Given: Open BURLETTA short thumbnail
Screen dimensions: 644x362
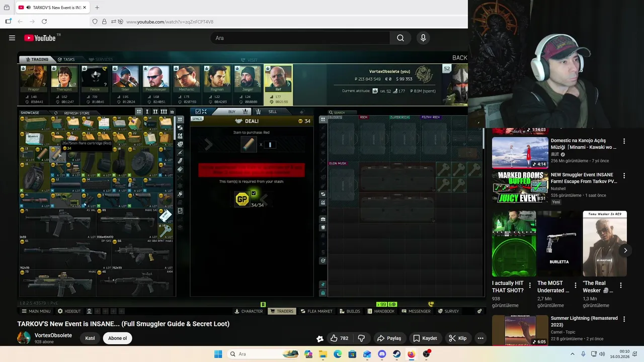Looking at the screenshot, I should (559, 244).
